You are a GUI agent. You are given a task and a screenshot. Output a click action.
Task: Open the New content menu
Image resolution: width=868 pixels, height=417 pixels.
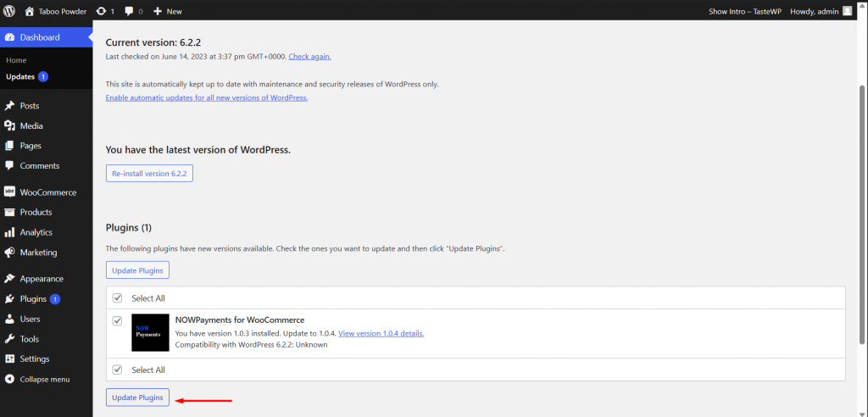(167, 11)
